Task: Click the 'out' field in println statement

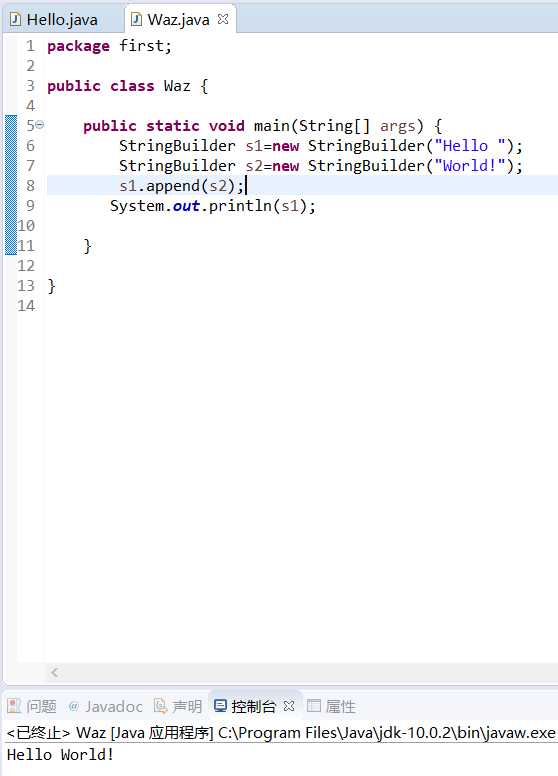Action: (186, 206)
